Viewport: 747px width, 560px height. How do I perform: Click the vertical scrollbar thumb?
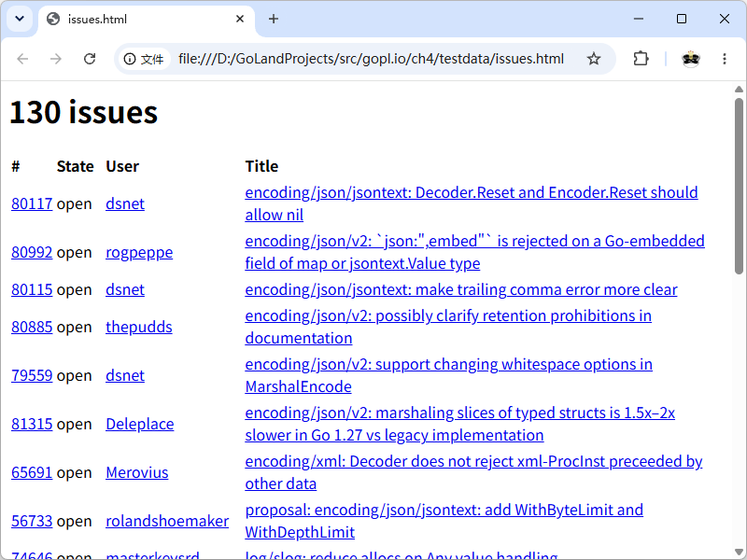pyautogui.click(x=739, y=186)
